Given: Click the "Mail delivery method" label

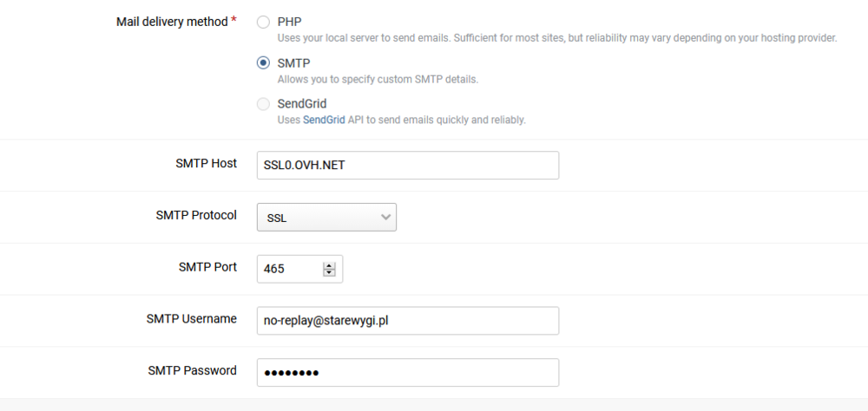Looking at the screenshot, I should (173, 22).
